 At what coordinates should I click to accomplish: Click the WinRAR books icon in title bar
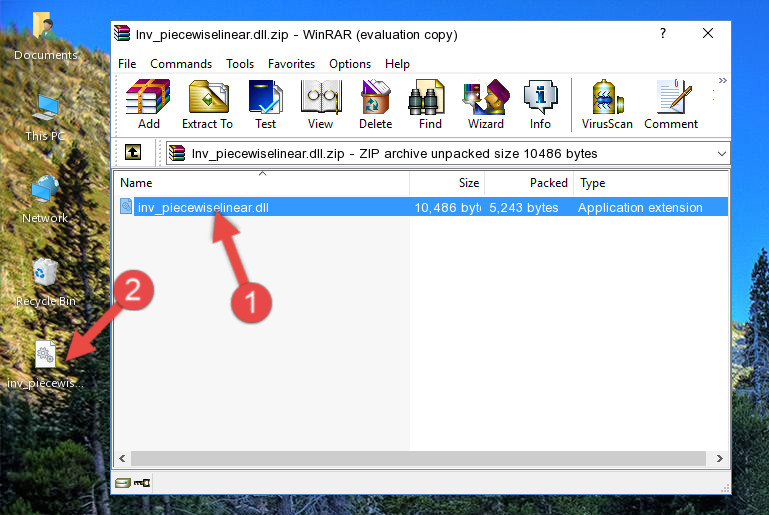pos(122,33)
